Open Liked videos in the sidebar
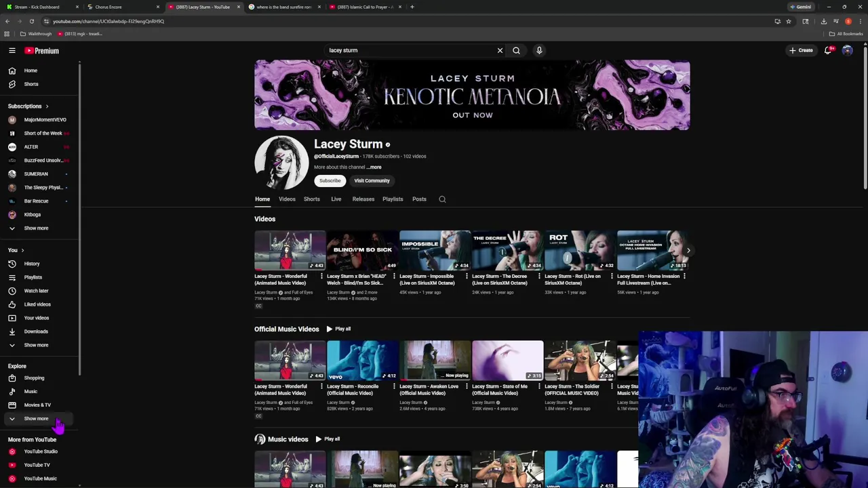This screenshot has height=488, width=868. [x=39, y=304]
